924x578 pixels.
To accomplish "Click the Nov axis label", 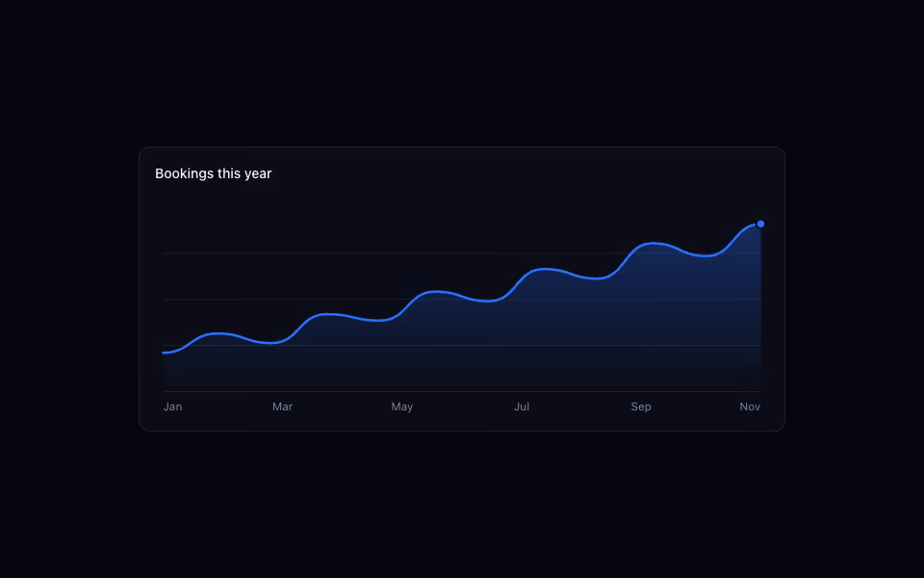I will tap(750, 407).
